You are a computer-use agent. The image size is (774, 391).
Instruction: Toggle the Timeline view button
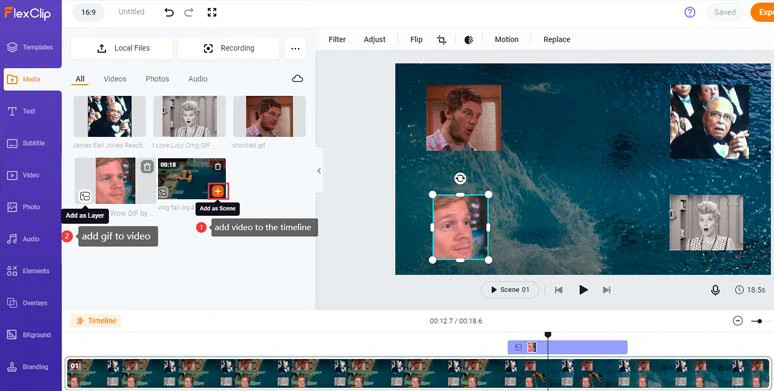click(96, 321)
